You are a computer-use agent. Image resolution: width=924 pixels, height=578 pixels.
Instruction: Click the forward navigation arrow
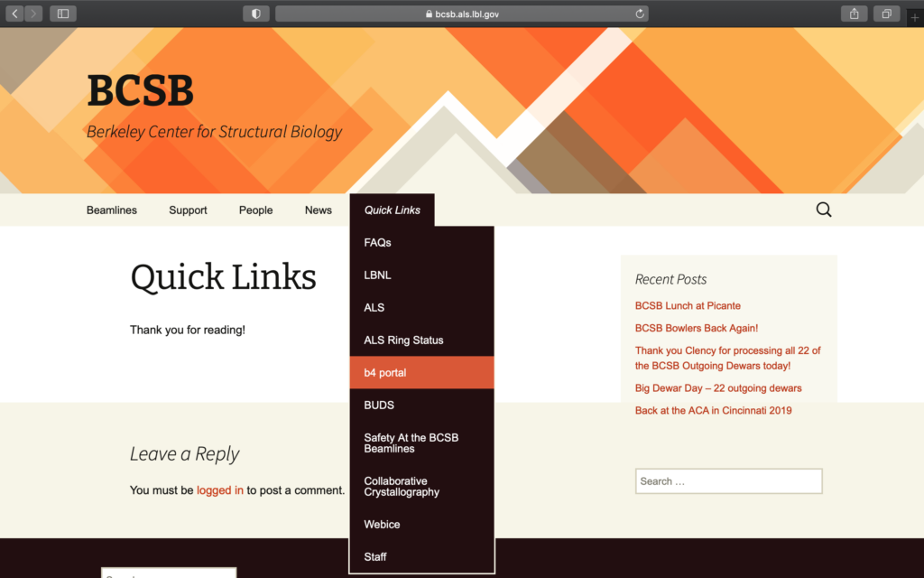point(34,13)
